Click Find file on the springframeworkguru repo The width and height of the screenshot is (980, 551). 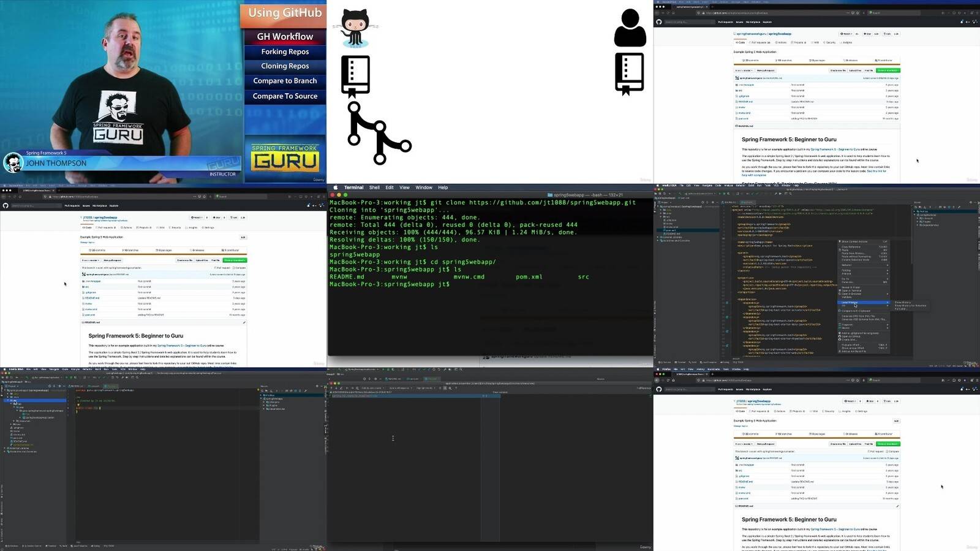[x=869, y=70]
